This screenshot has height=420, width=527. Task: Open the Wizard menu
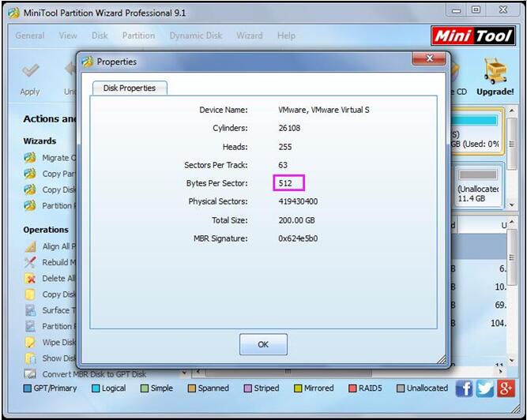[x=250, y=36]
